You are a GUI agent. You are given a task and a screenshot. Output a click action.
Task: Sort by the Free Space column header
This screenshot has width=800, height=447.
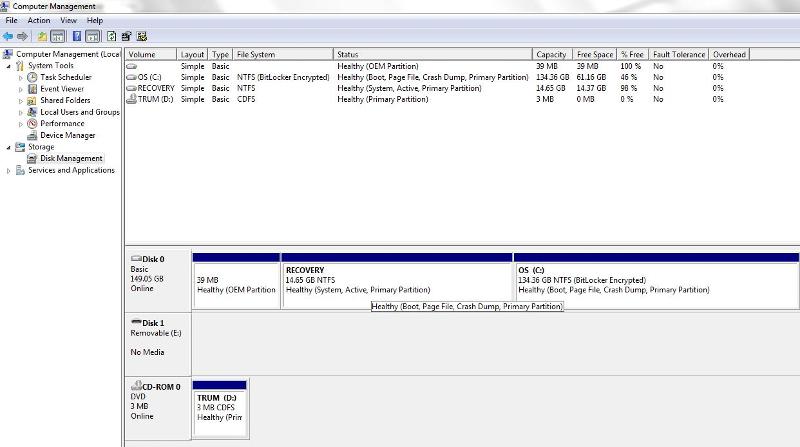(594, 54)
